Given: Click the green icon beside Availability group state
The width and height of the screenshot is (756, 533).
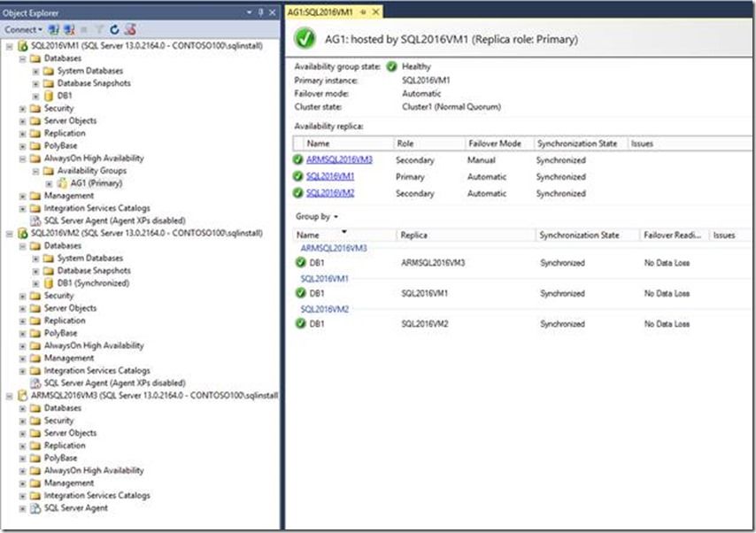Looking at the screenshot, I should [x=391, y=66].
